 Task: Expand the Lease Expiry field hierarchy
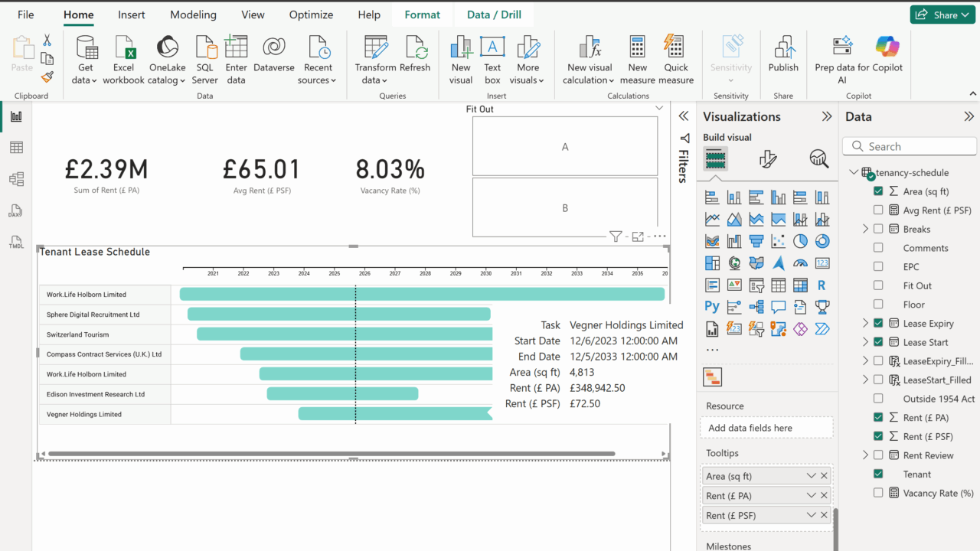[865, 324]
